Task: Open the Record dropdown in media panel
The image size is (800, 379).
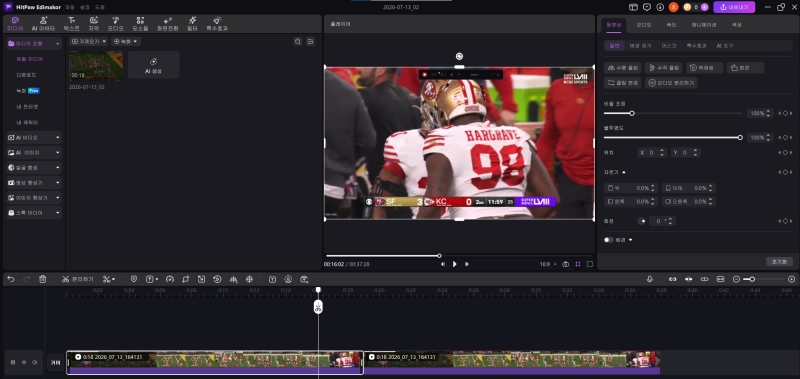Action: tap(126, 41)
